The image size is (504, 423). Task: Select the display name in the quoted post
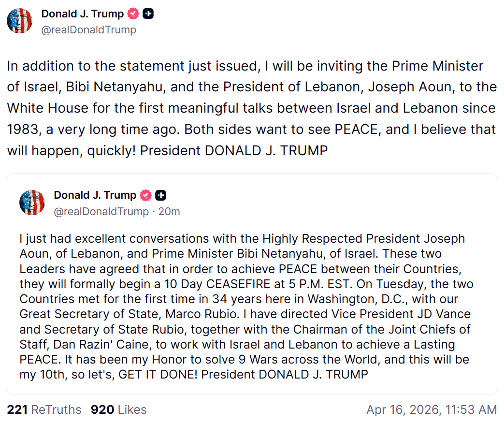[x=95, y=195]
